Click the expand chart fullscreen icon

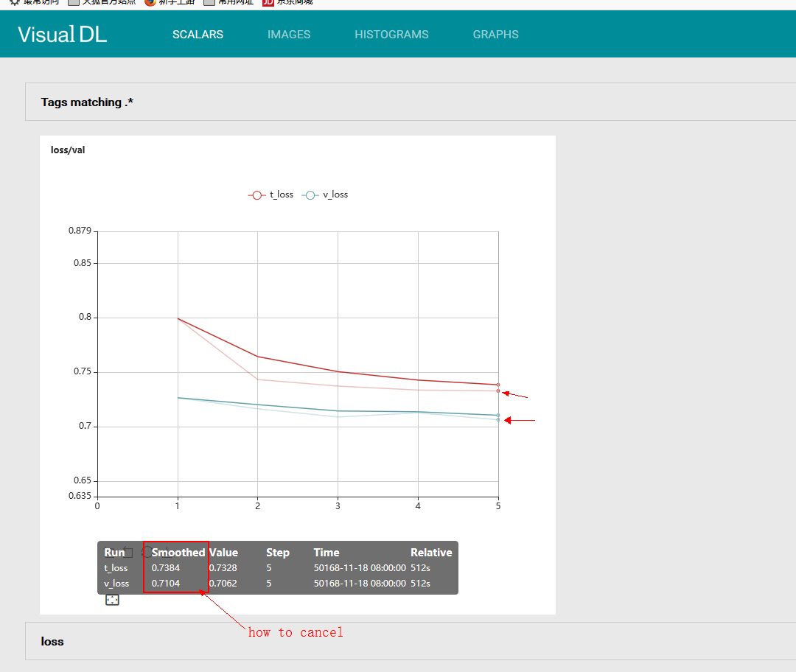click(x=112, y=600)
